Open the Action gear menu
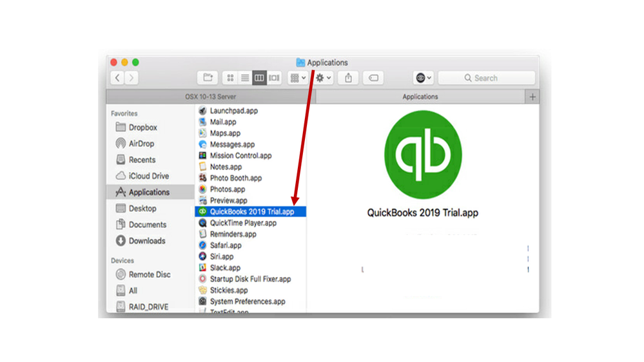 (x=323, y=77)
